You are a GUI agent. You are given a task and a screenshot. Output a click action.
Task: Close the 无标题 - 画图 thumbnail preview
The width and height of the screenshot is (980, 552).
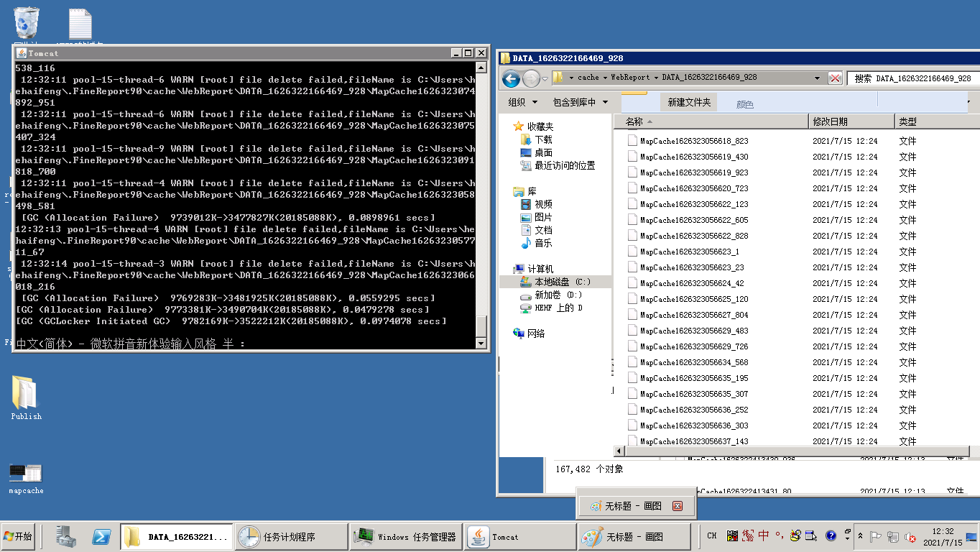pos(677,506)
